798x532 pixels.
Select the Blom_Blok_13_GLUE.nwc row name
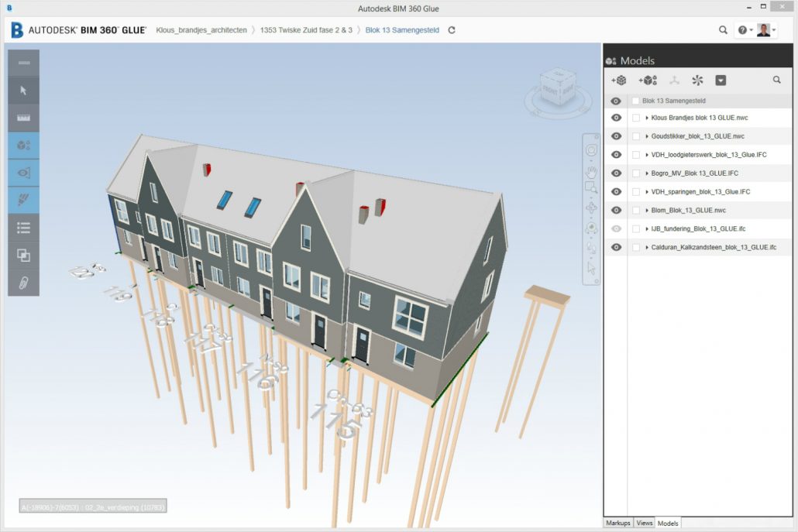click(x=688, y=210)
